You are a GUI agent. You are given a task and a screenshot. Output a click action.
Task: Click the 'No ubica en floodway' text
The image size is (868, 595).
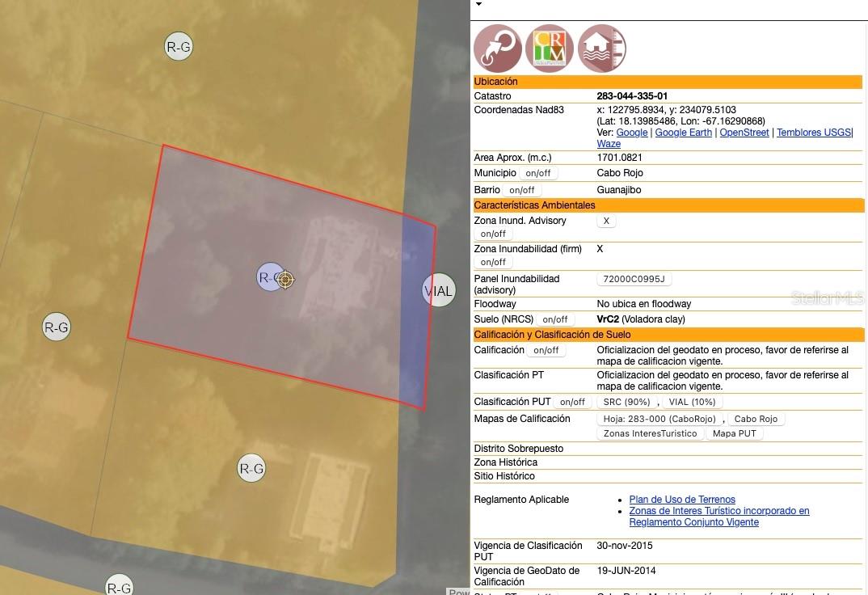coord(644,304)
